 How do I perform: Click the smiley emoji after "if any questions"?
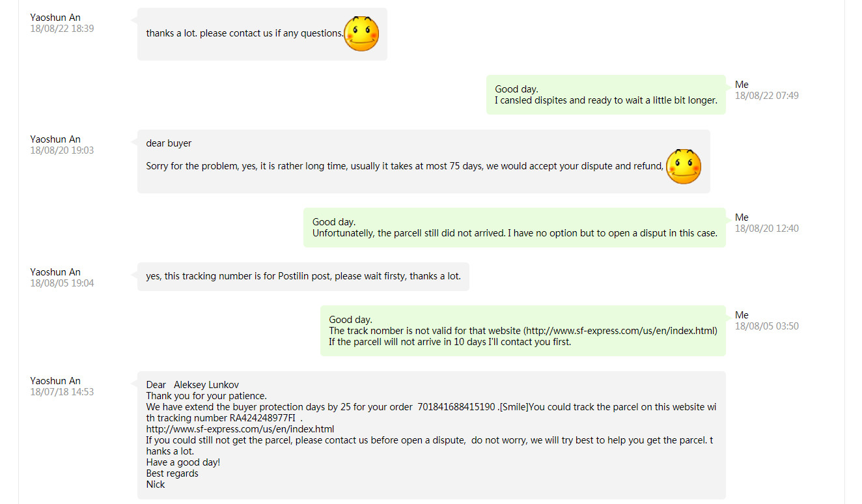(361, 34)
